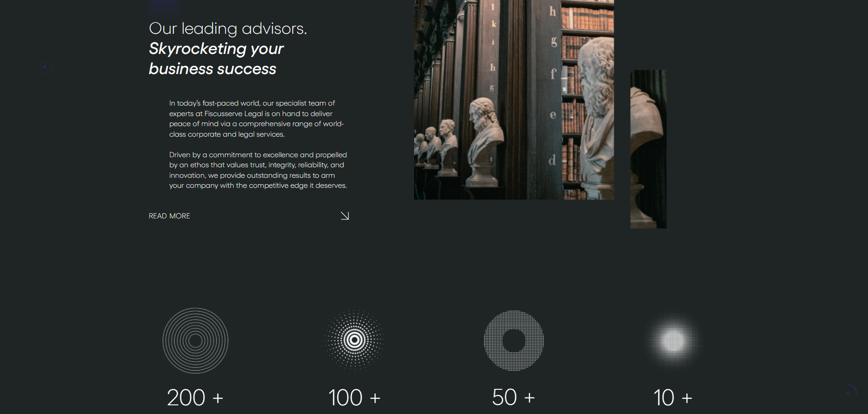
Task: Select the "50 +" statistic number
Action: (513, 398)
